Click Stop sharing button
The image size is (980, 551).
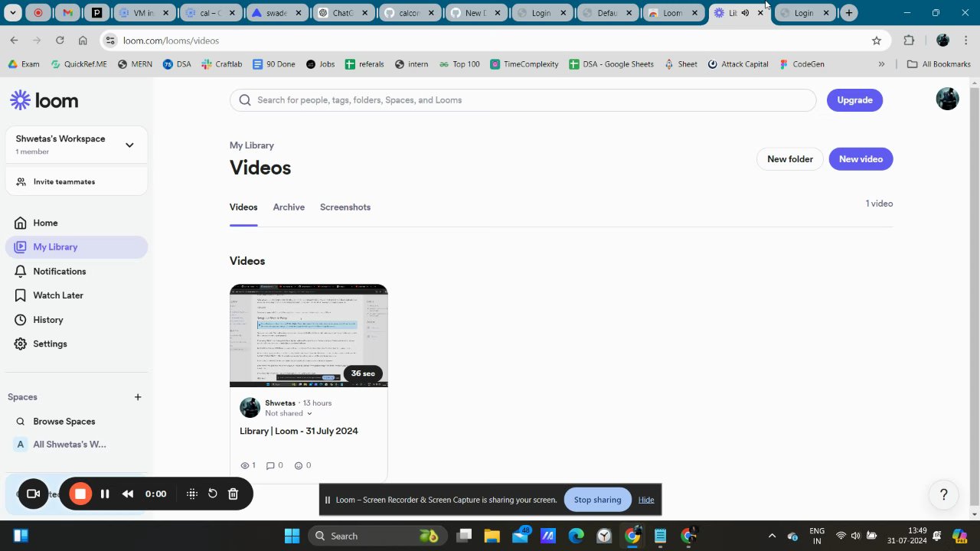point(597,500)
